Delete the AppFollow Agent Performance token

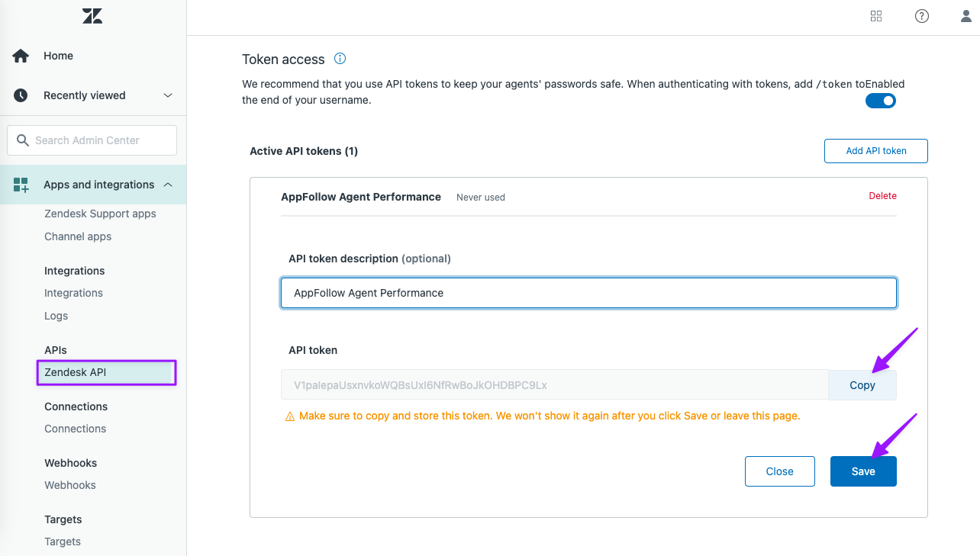coord(882,196)
